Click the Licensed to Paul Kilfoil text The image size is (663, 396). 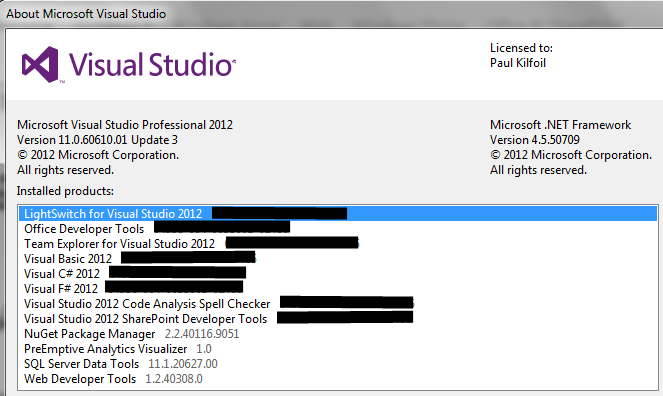[x=521, y=55]
